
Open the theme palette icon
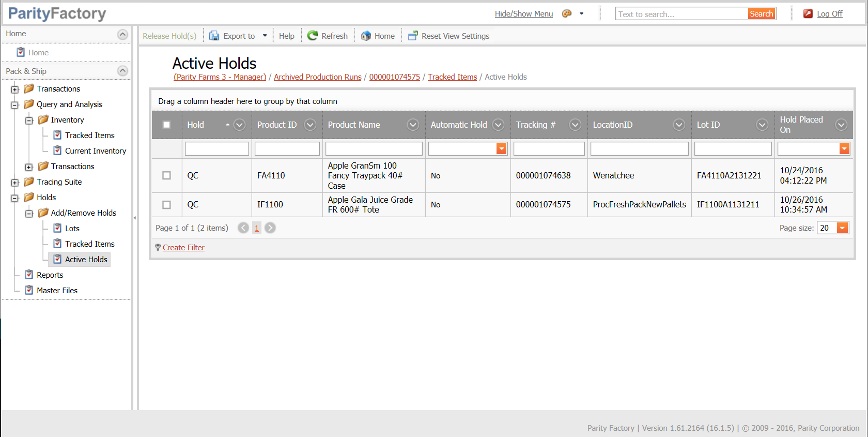(567, 14)
